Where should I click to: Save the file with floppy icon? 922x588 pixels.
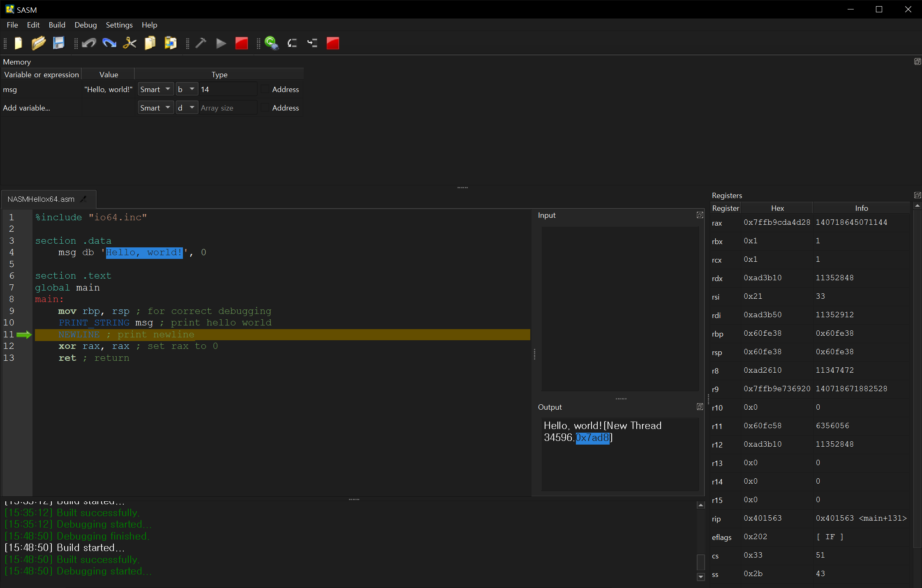59,43
